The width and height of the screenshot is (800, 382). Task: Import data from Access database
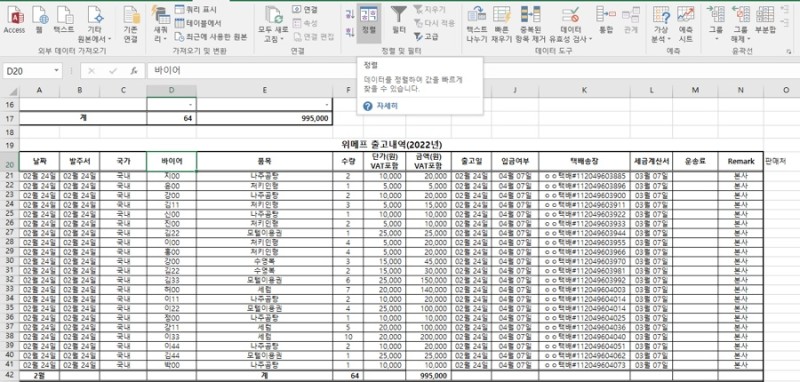[x=14, y=20]
